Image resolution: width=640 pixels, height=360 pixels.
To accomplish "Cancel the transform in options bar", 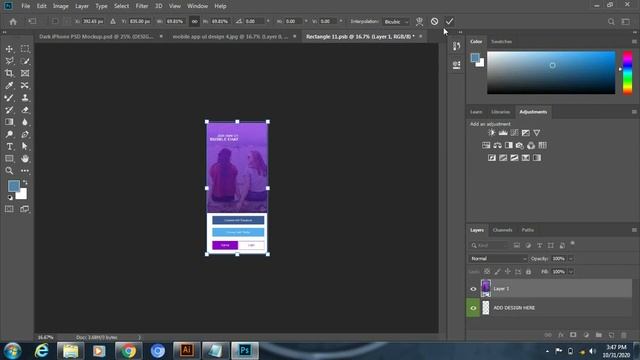I will (x=434, y=21).
